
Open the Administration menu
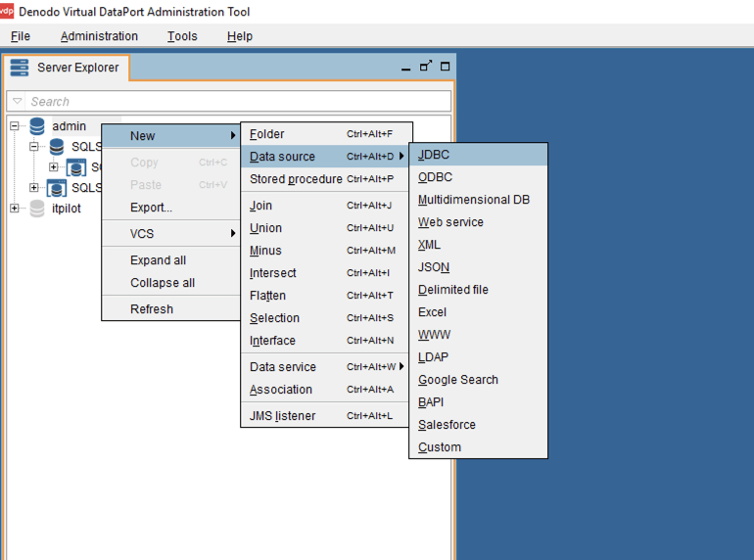[99, 36]
